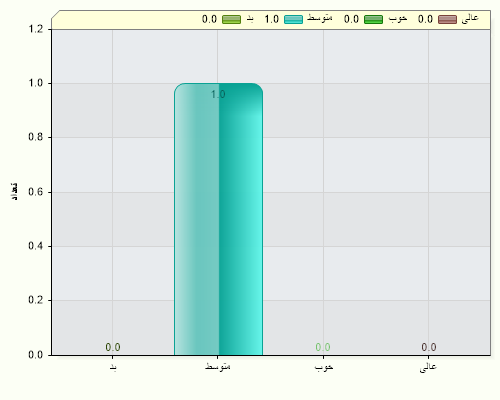Click the 1.0 value label inside the bar
The image size is (500, 400).
[x=218, y=95]
